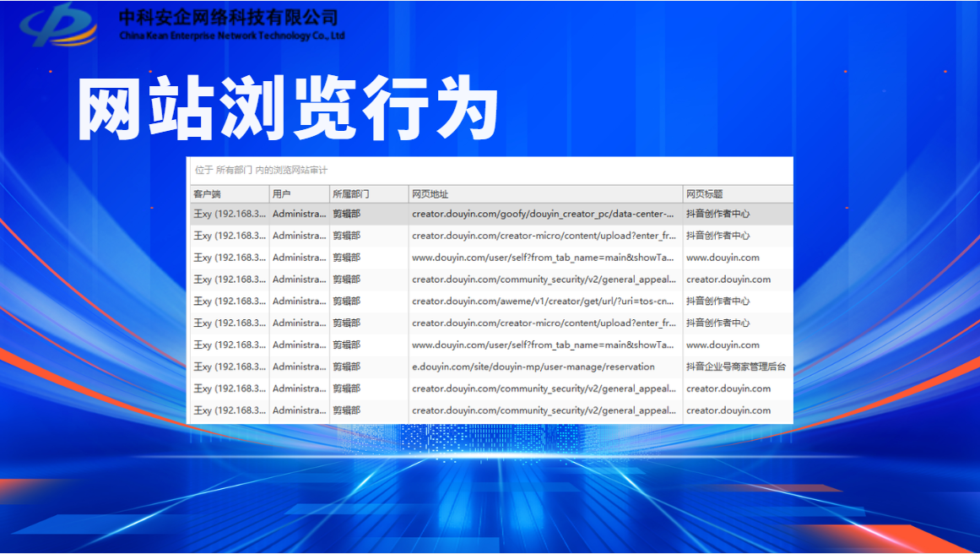Click 剪辑部 department in the e.douyin.com row
This screenshot has height=554, width=980.
pos(346,367)
